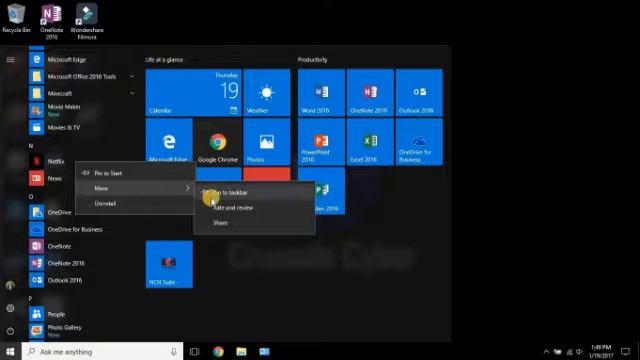Click the letter N section header

click(31, 146)
